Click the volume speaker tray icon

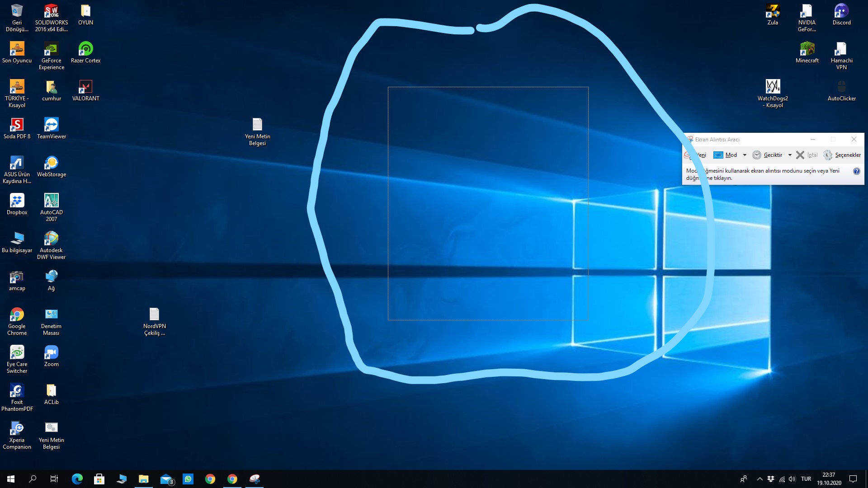coord(792,479)
